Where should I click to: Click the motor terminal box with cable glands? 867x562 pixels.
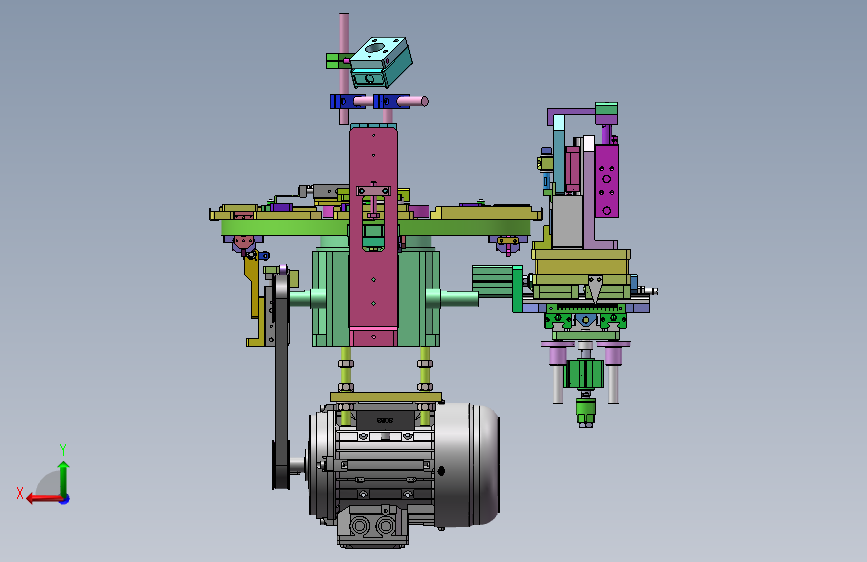point(373,526)
